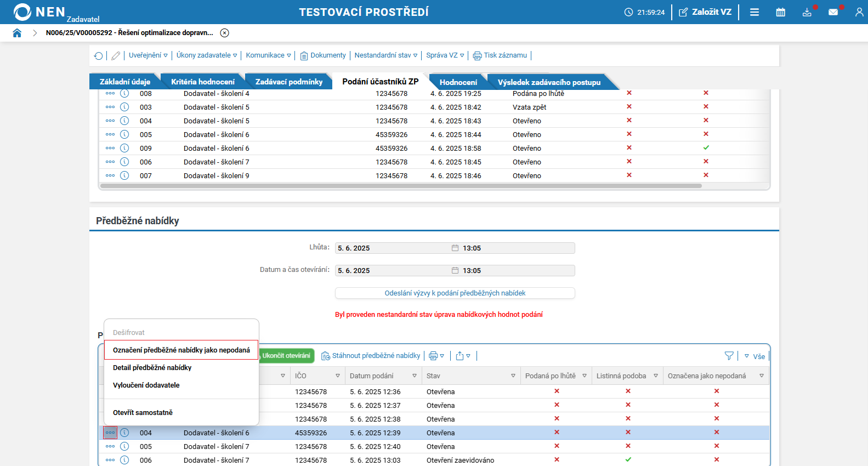Click the Lhůta date input field

392,248
